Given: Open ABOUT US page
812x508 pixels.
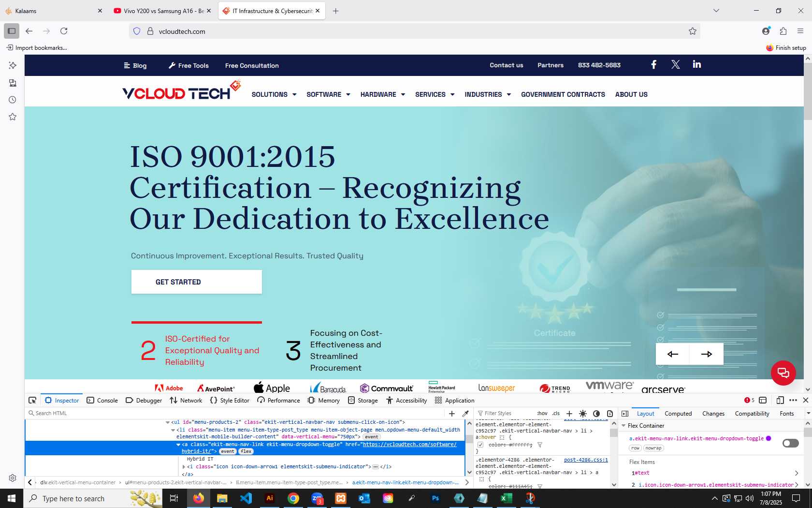Looking at the screenshot, I should (631, 94).
